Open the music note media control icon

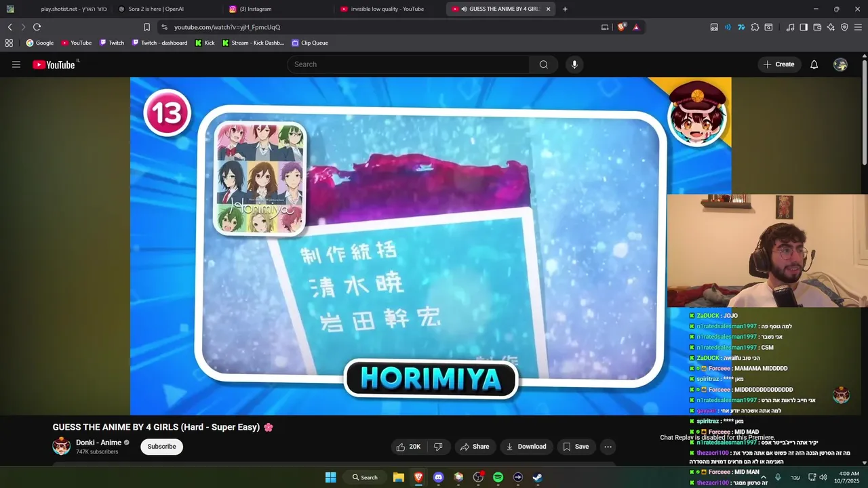click(x=790, y=27)
